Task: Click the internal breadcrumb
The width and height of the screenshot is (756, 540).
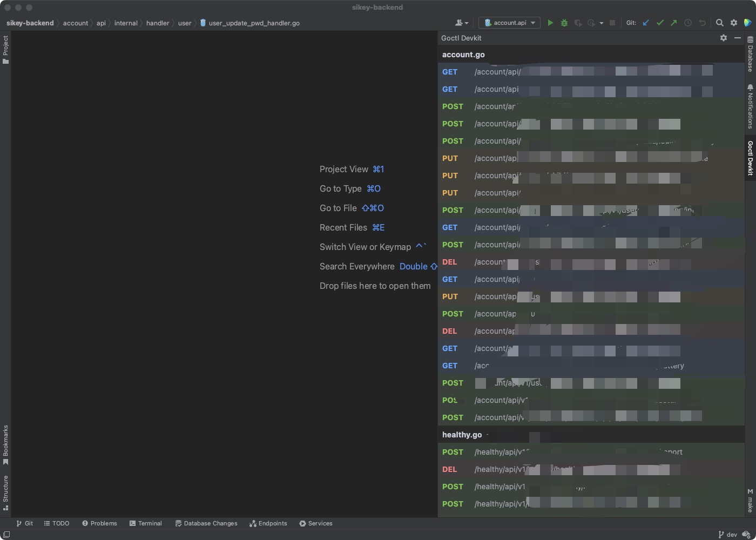Action: [x=126, y=23]
